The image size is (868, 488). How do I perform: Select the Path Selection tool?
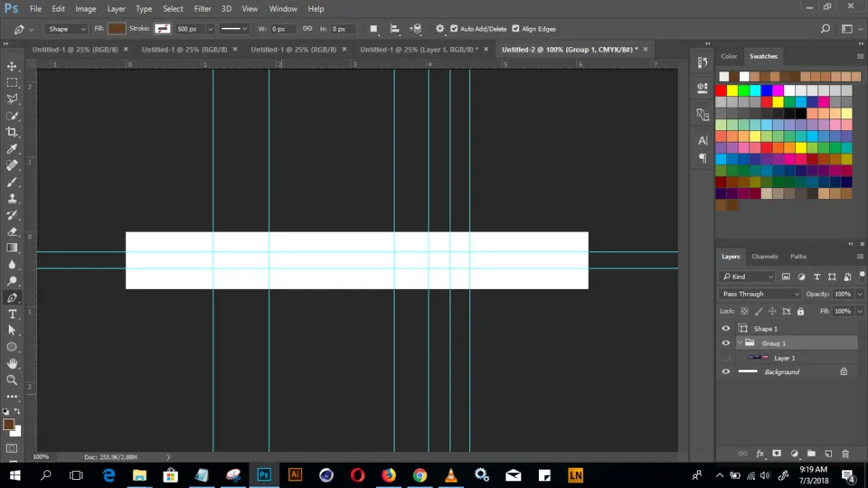[12, 331]
